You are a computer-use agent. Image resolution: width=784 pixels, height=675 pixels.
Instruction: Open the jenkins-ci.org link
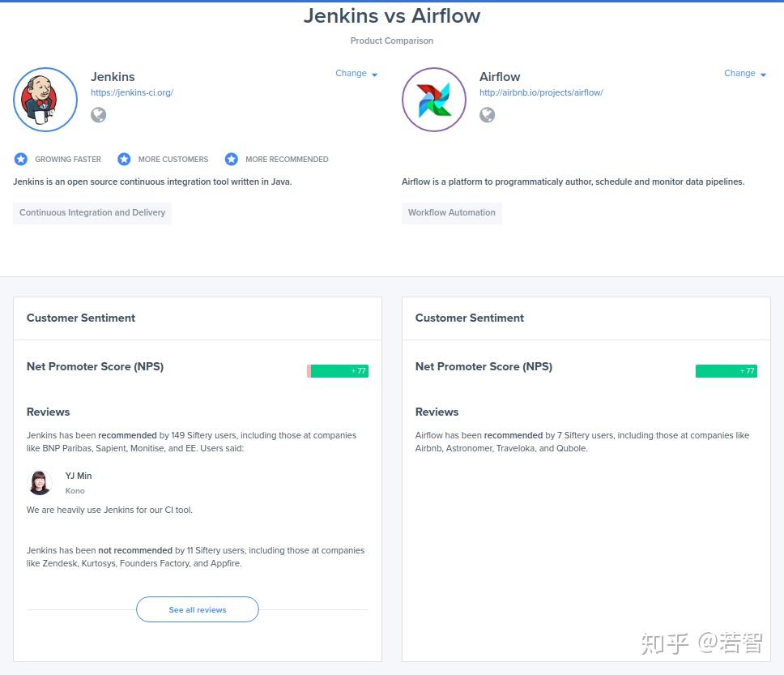pyautogui.click(x=132, y=92)
